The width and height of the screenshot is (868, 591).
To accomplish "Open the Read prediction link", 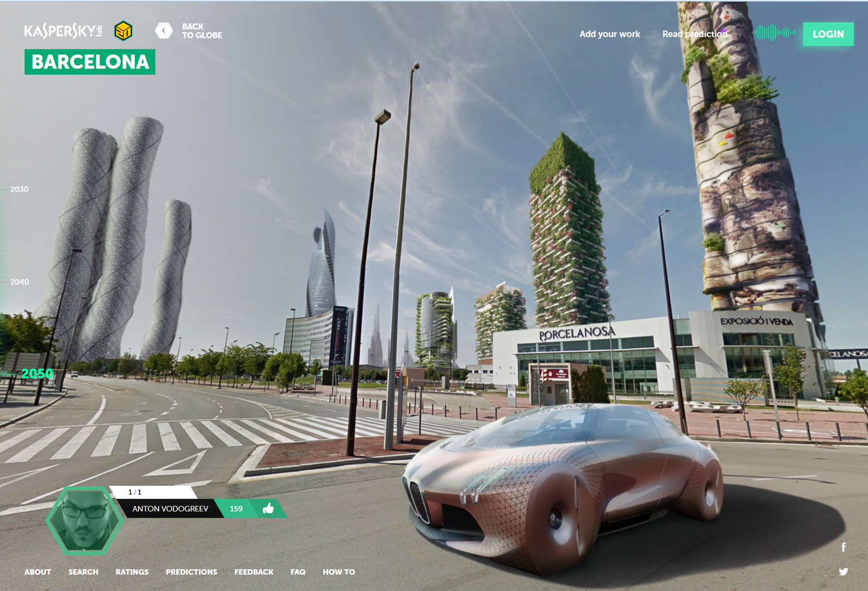I will [x=695, y=34].
